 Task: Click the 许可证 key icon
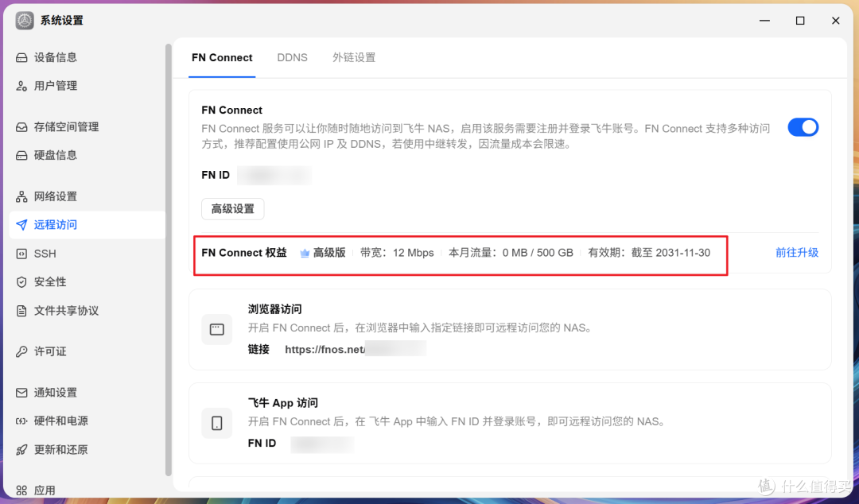tap(21, 351)
